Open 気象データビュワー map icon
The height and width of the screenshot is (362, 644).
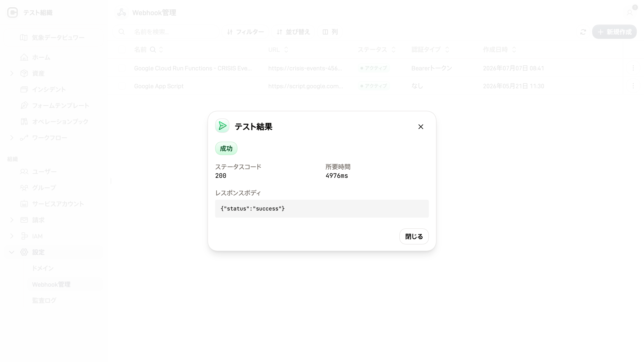coord(24,38)
